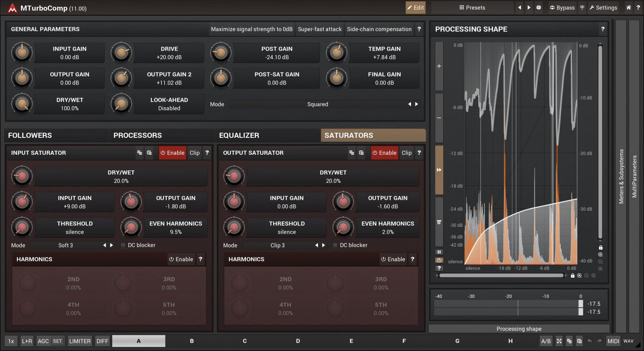Open the Presets menu

click(x=472, y=7)
